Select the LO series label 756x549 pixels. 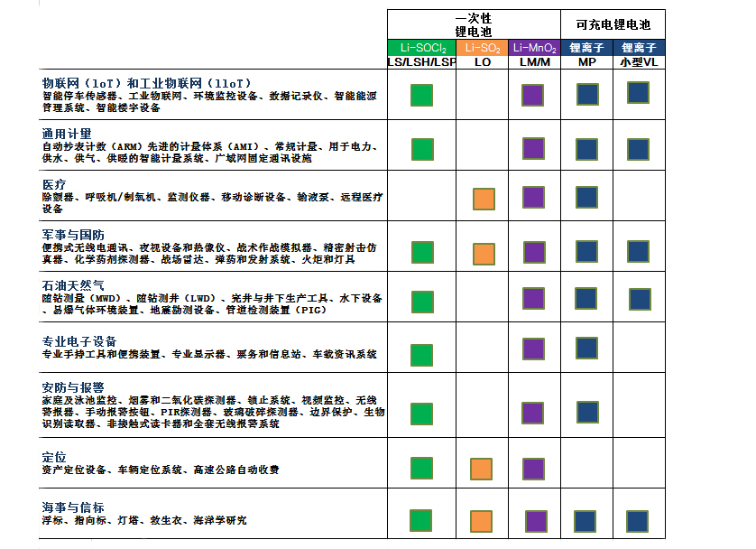[482, 62]
